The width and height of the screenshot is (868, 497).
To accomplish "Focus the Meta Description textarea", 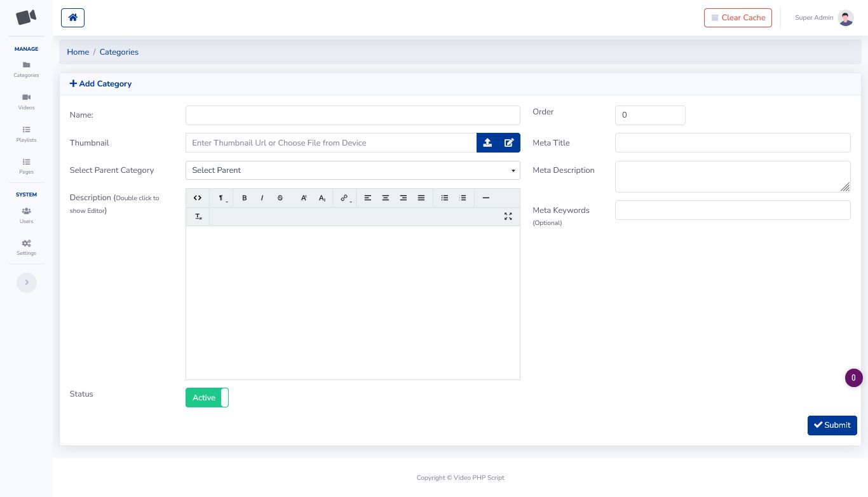I will point(733,177).
